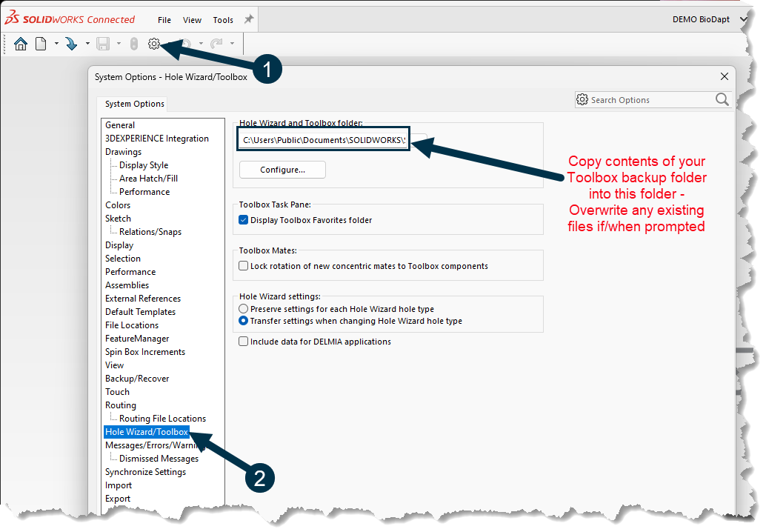Open the New document dropdown arrow
Image resolution: width=766 pixels, height=532 pixels.
point(56,44)
